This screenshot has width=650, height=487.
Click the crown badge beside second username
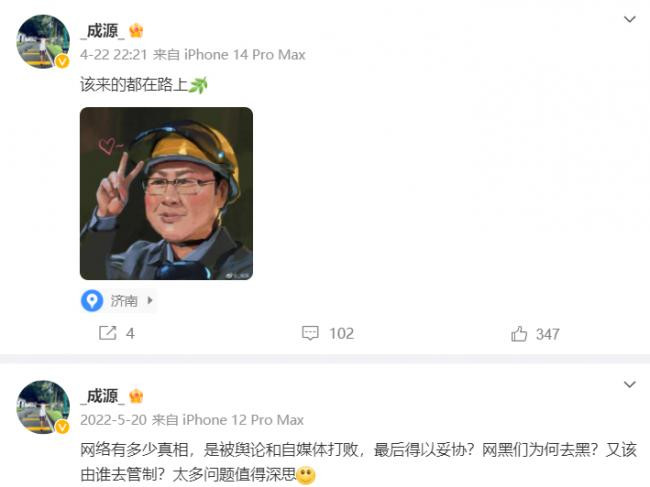(136, 396)
